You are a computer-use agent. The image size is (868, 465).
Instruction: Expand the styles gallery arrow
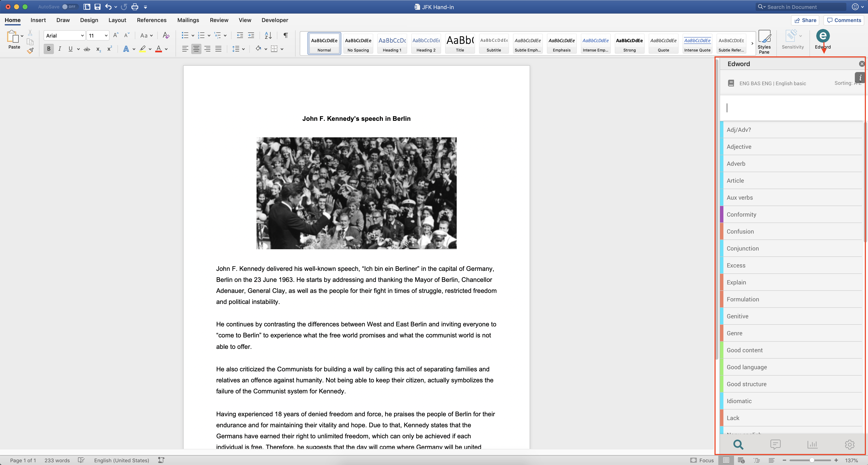click(x=752, y=43)
